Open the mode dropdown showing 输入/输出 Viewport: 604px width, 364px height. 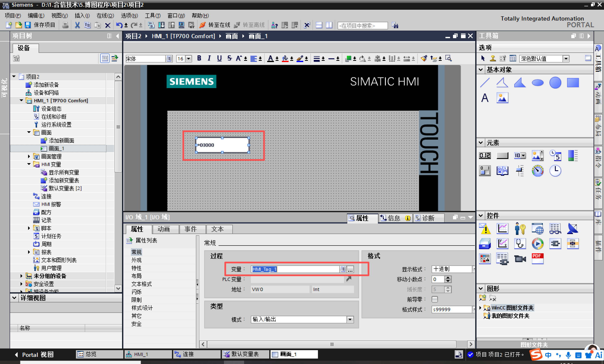350,319
